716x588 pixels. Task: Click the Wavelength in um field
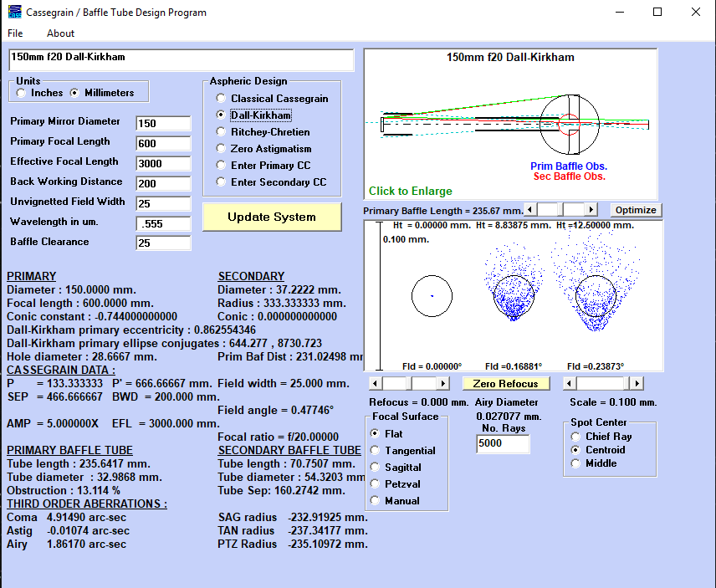click(x=163, y=223)
